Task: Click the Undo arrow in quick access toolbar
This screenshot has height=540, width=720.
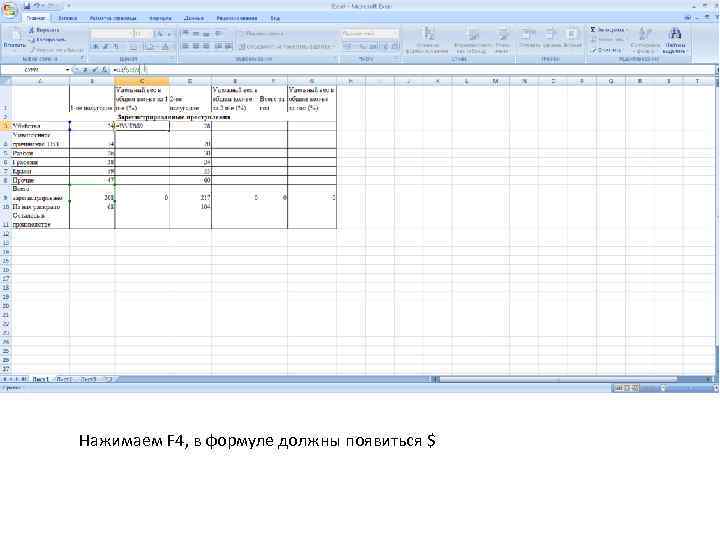Action: (x=38, y=6)
